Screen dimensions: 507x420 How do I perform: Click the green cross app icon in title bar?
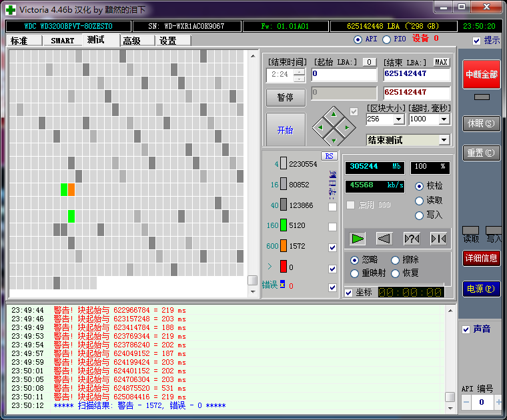pos(11,10)
